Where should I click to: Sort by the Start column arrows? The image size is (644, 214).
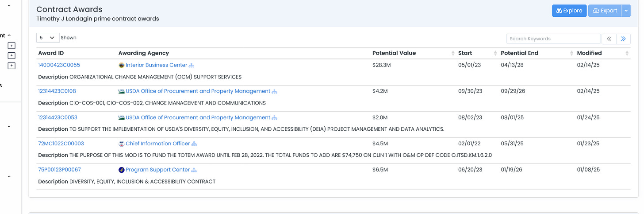[x=495, y=53]
